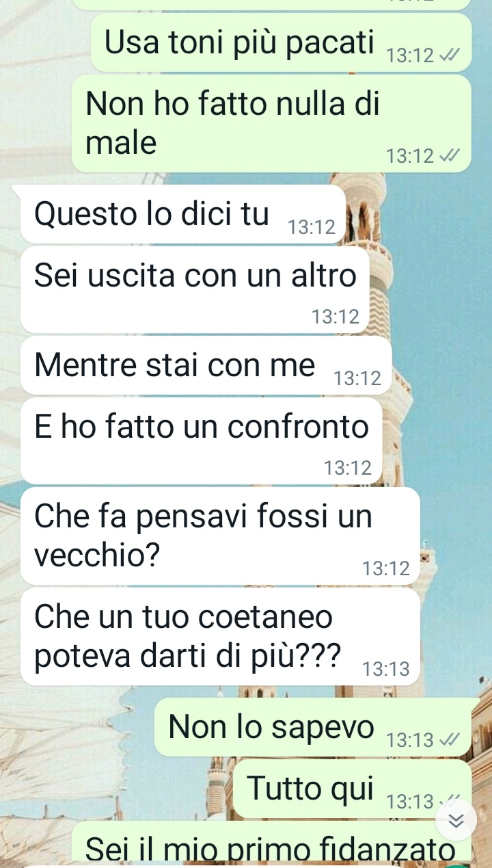The height and width of the screenshot is (868, 492).
Task: Select the 'Non ho fatto nulla di male' bubble
Action: [x=271, y=124]
